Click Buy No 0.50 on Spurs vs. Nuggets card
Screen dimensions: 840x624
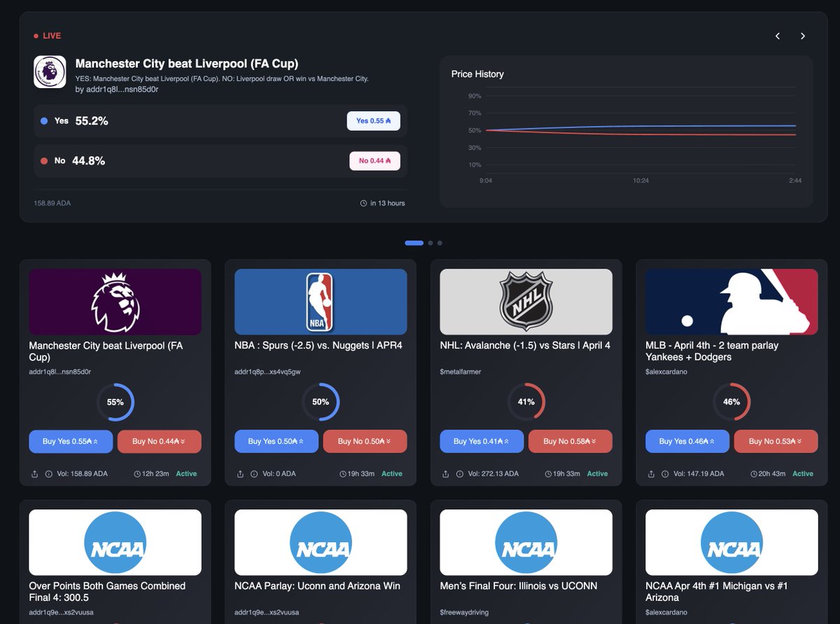[x=365, y=441]
